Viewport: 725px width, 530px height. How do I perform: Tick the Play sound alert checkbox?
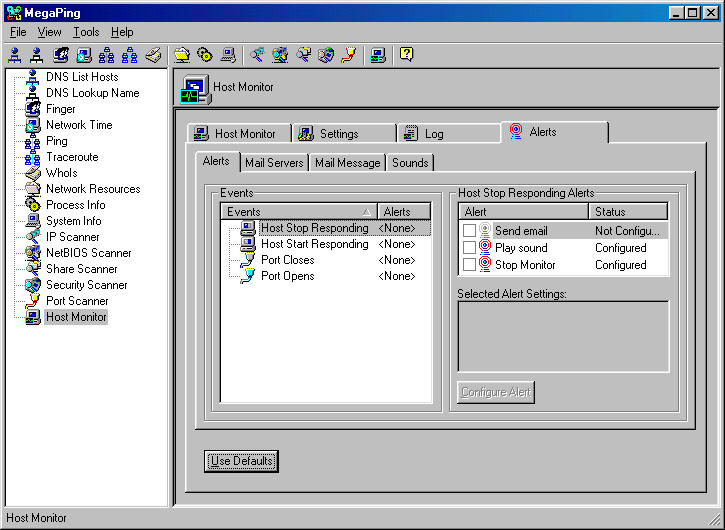[x=469, y=247]
